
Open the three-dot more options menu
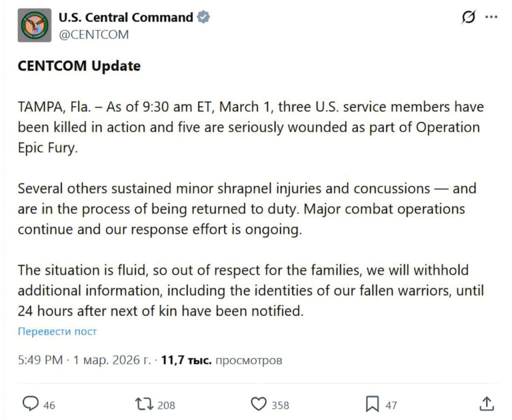(492, 17)
